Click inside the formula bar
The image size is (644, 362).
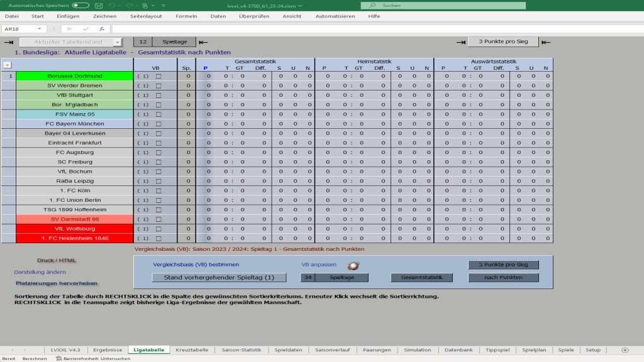(252, 28)
